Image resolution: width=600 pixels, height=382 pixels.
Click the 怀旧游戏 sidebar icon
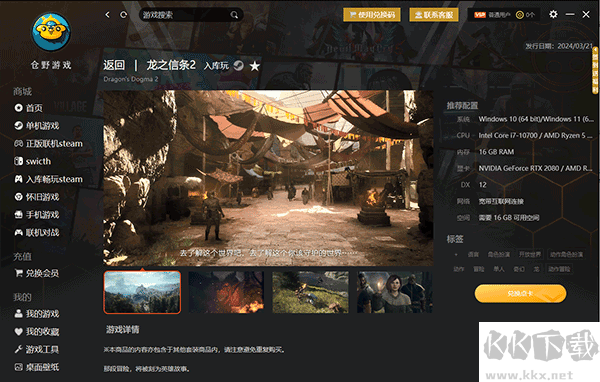[x=18, y=197]
